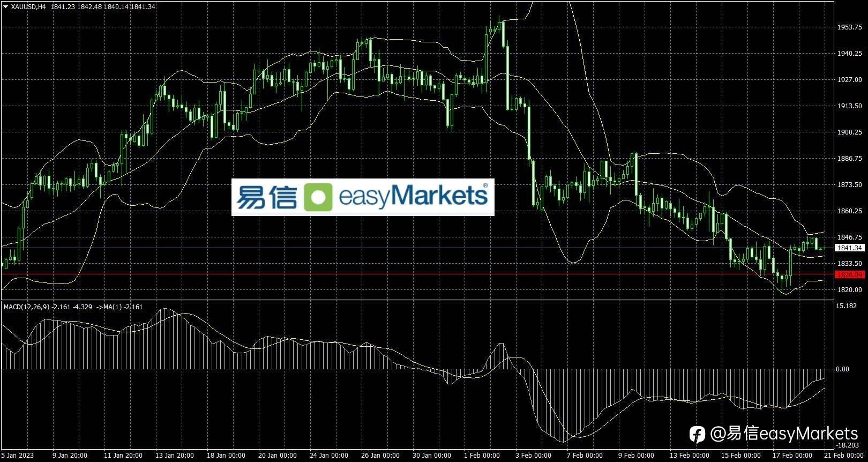This screenshot has height=462, width=868.
Task: Click the 1833.50 price axis value
Action: point(850,264)
